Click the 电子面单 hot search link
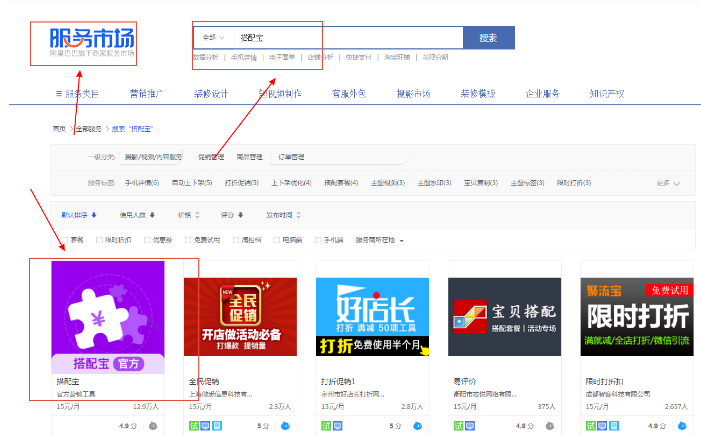701x435 pixels. click(282, 57)
